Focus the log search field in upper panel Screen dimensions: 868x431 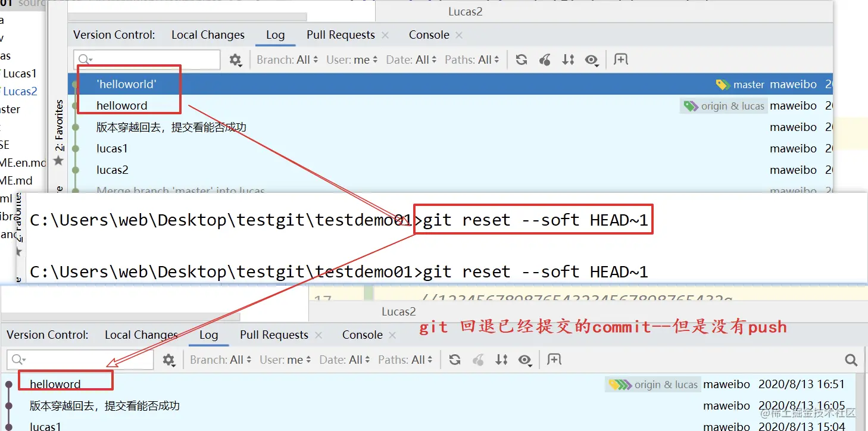pyautogui.click(x=146, y=60)
